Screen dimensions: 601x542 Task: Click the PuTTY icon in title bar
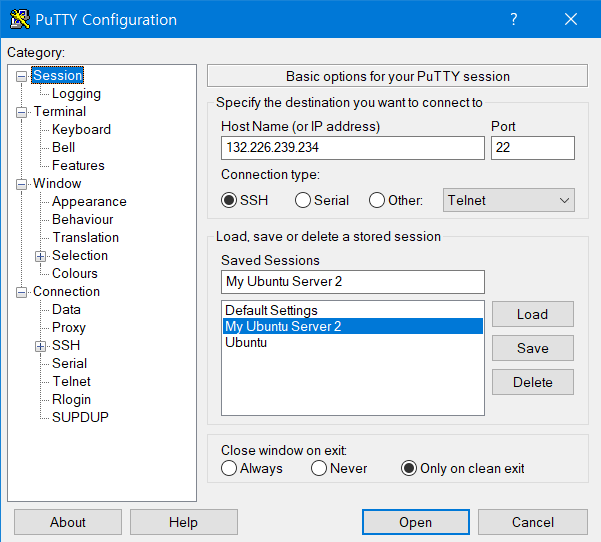pyautogui.click(x=20, y=19)
